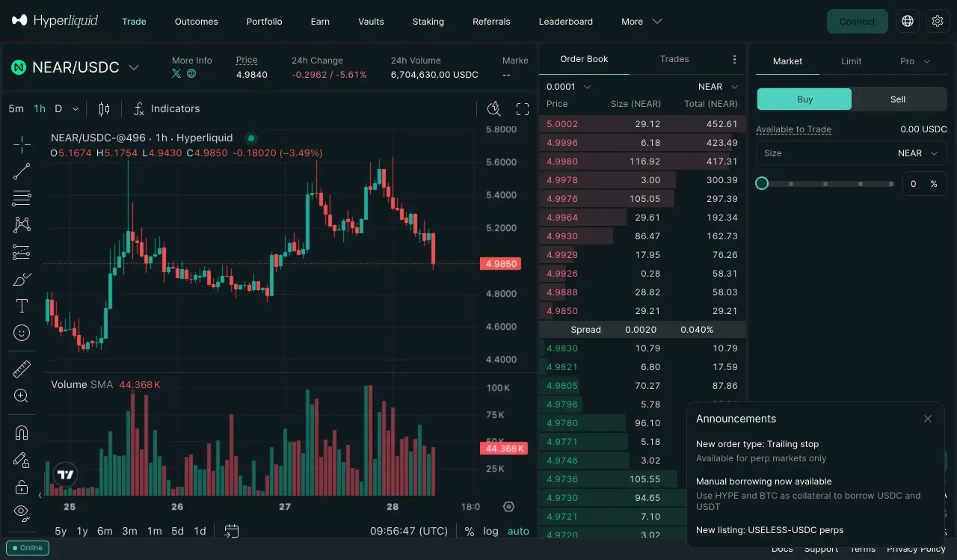This screenshot has height=560, width=957.
Task: Click the size percentage slider handle
Action: (762, 183)
